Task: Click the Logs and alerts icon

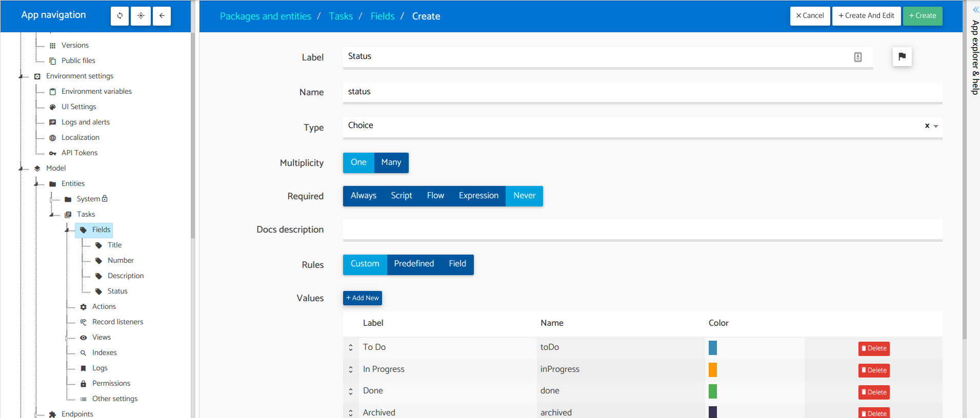Action: [52, 122]
